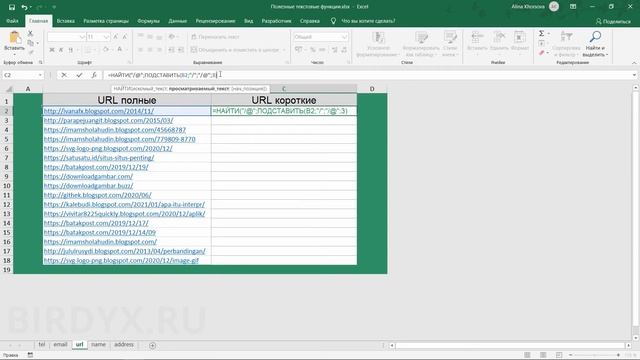Click the Undo arrow in title bar
This screenshot has height=360, width=640.
[24, 7]
